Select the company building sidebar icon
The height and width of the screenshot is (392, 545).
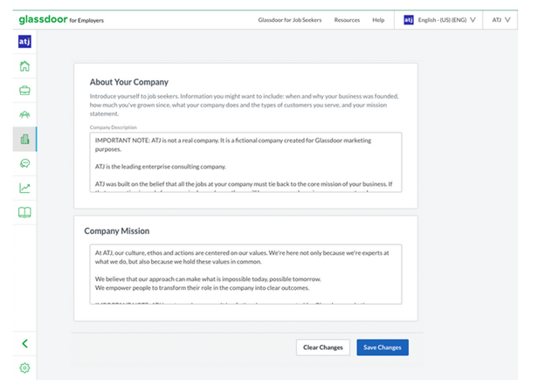[24, 140]
